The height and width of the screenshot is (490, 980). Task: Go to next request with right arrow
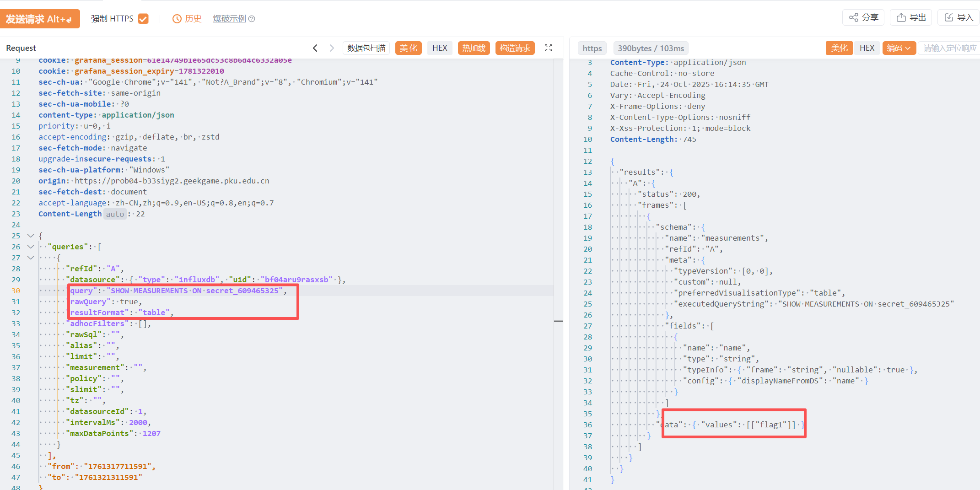[x=332, y=48]
